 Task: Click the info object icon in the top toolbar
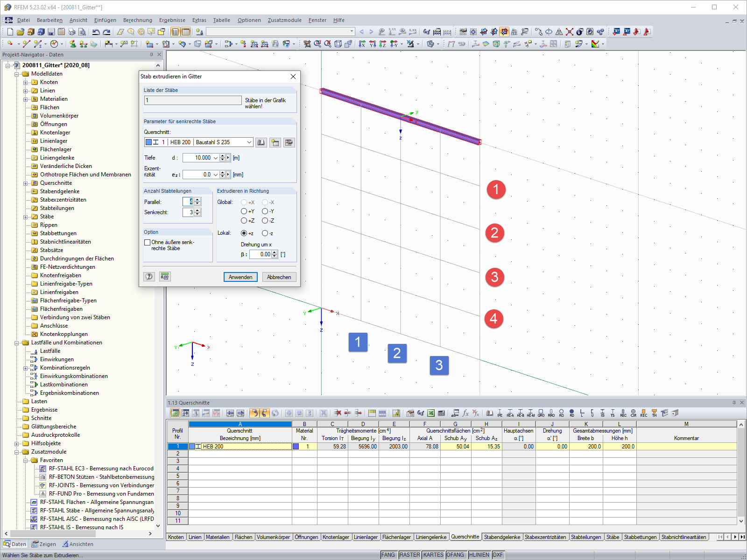click(579, 32)
